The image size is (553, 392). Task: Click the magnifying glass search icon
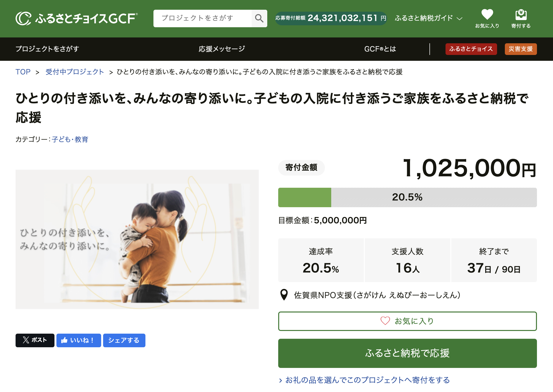[x=259, y=18]
